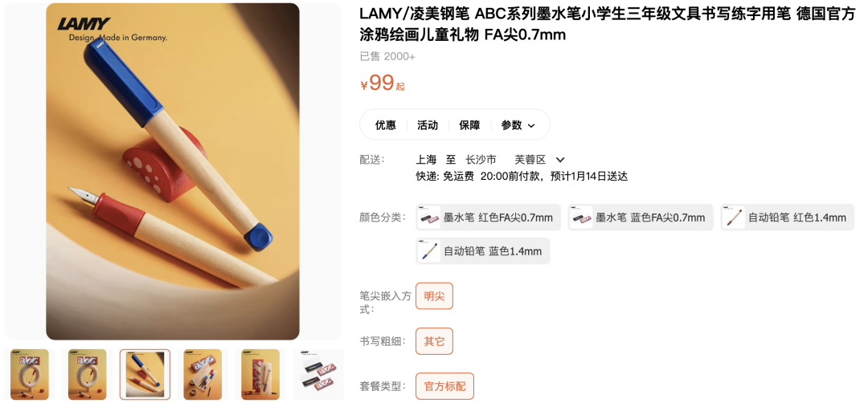The height and width of the screenshot is (403, 868).
Task: Select the highlighted blue and red pens thumbnail
Action: [x=145, y=374]
